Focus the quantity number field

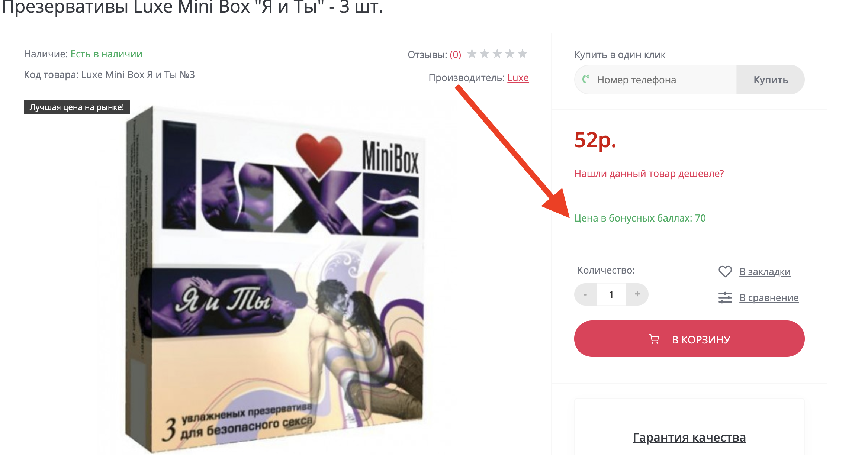point(611,294)
